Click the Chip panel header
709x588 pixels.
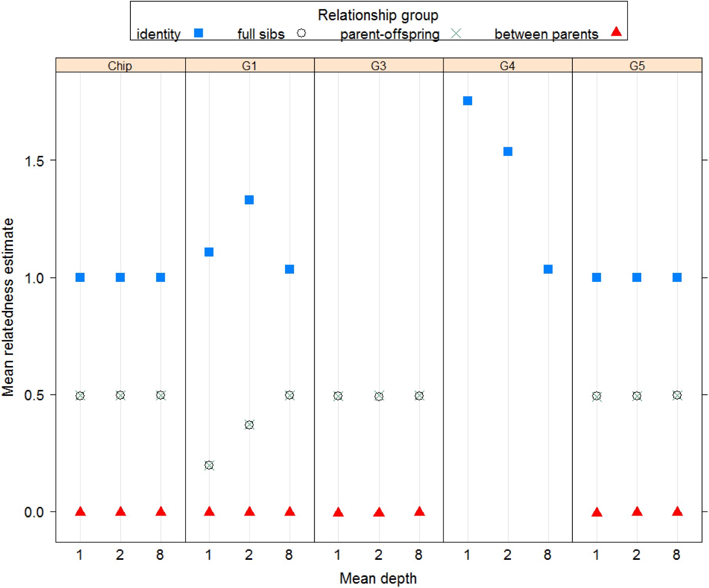(x=120, y=65)
